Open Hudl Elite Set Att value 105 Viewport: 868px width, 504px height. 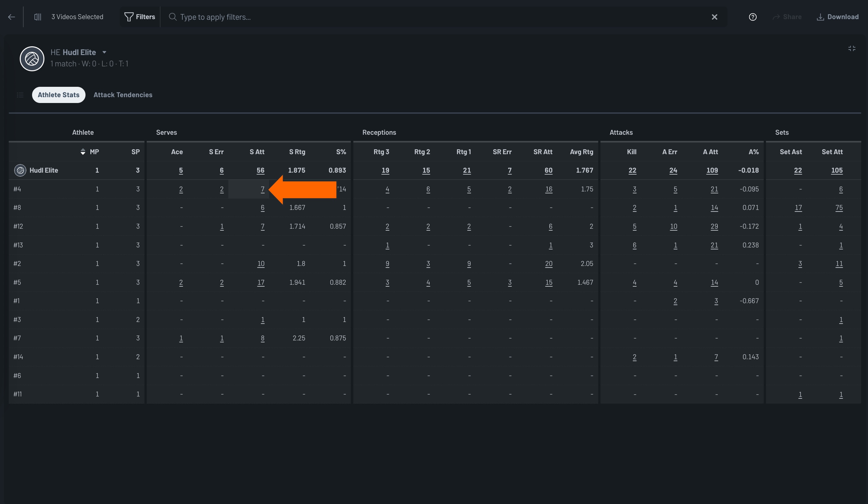click(837, 170)
